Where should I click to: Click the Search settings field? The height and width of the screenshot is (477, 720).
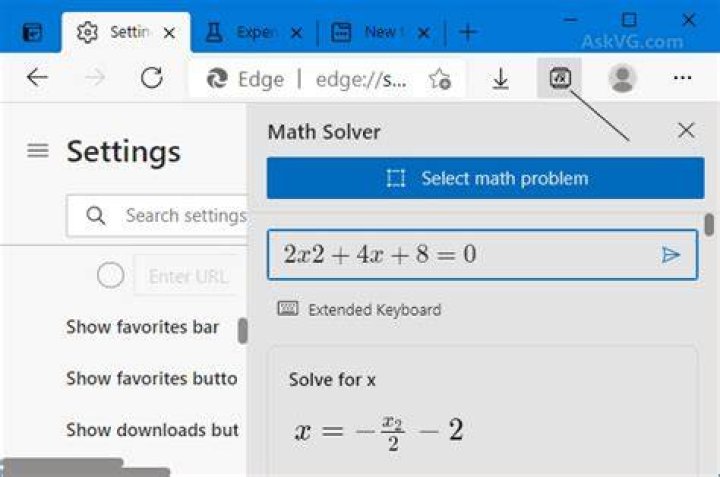[158, 216]
